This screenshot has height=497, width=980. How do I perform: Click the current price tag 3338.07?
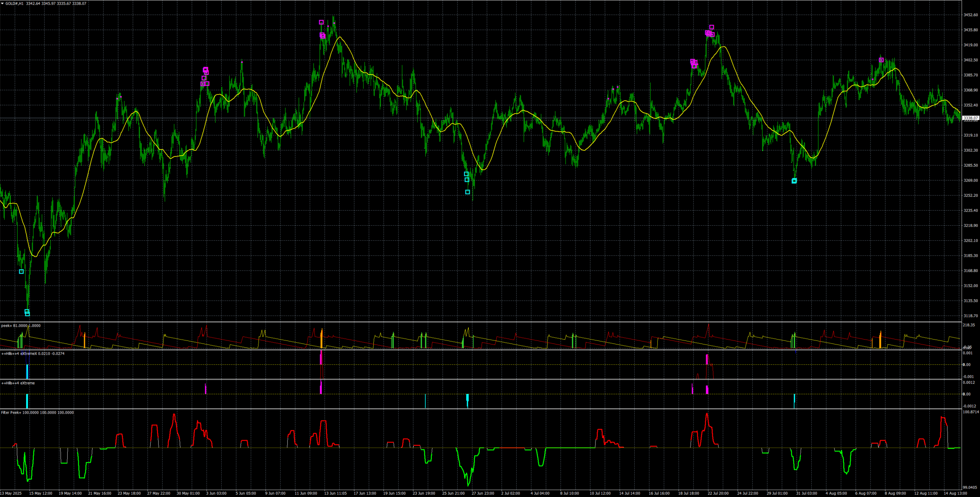[971, 118]
